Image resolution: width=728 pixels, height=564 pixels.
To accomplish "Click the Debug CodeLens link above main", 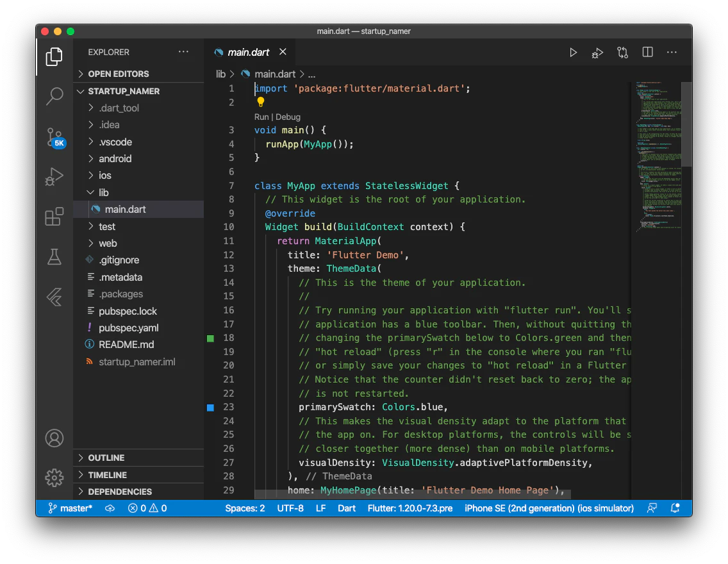I will pyautogui.click(x=288, y=117).
